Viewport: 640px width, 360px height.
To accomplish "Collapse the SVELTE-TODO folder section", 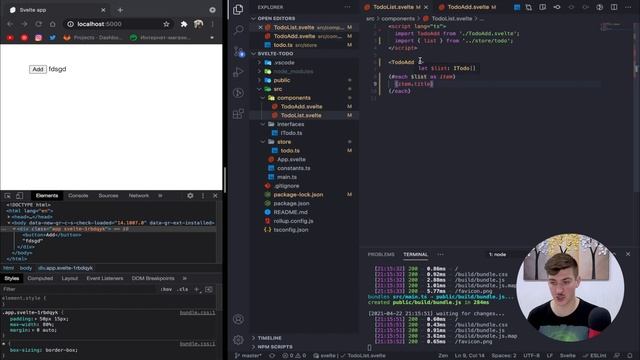I will coord(304,53).
